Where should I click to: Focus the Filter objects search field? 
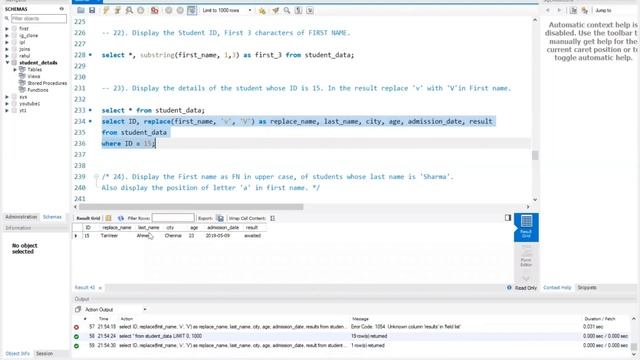[x=38, y=18]
